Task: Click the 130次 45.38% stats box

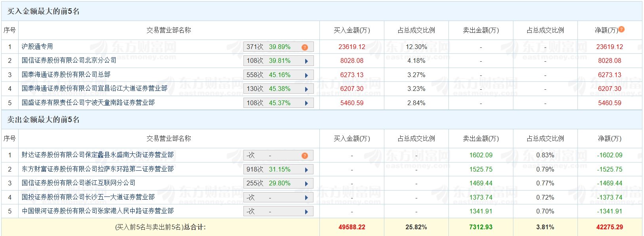Action: click(278, 89)
